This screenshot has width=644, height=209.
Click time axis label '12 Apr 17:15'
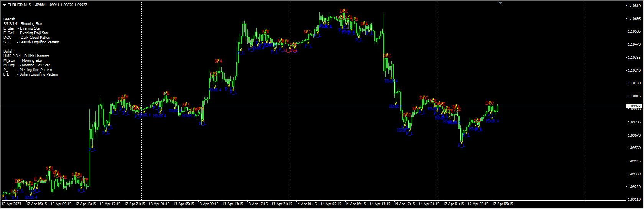[110, 204]
